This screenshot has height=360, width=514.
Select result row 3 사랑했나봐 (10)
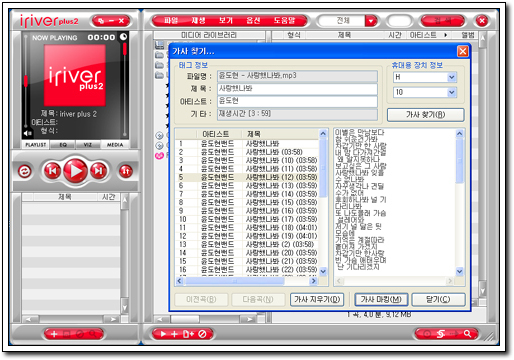[x=247, y=160]
